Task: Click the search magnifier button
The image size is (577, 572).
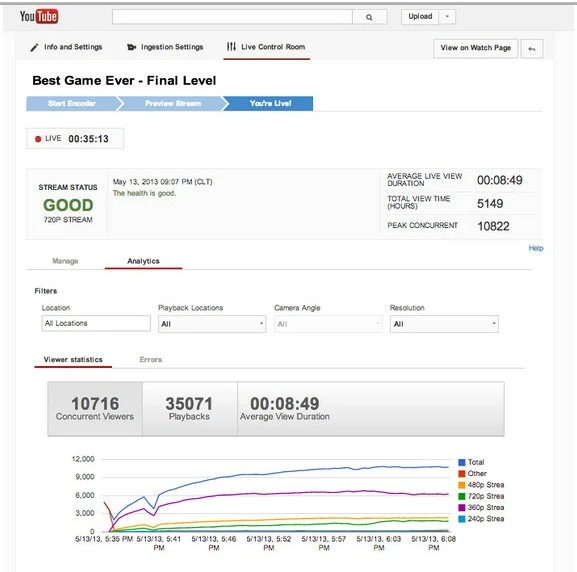Action: [x=369, y=17]
